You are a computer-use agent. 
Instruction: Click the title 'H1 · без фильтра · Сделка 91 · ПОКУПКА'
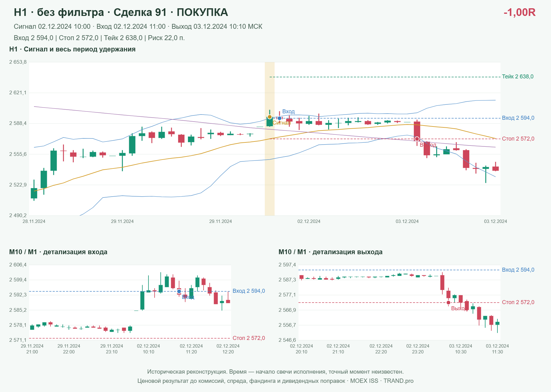click(x=121, y=12)
